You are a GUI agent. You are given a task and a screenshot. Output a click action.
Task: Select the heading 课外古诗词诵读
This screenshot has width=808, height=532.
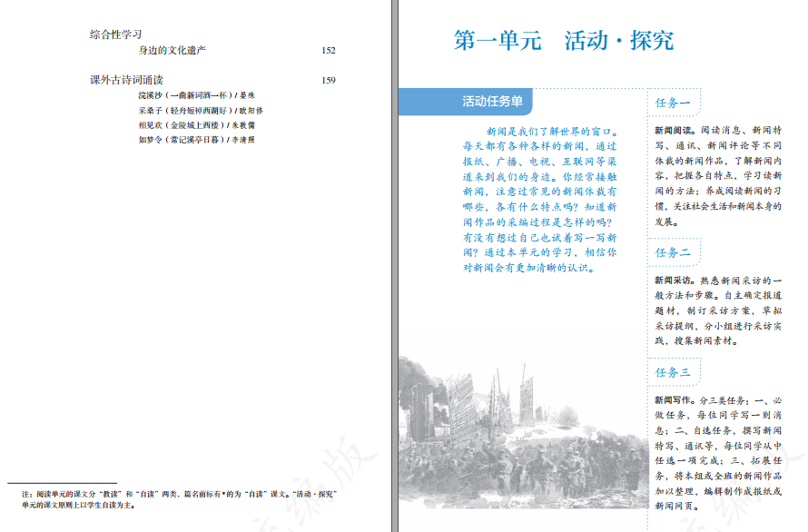click(x=126, y=80)
